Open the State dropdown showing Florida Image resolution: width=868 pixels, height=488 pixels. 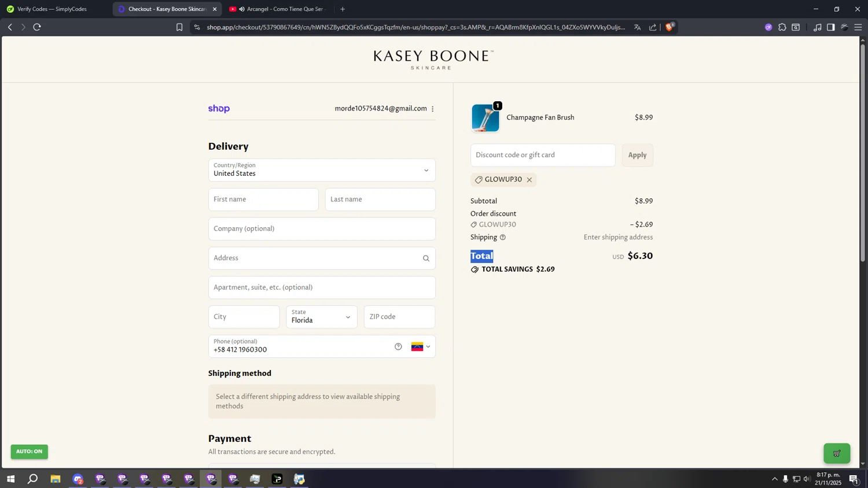(x=322, y=317)
